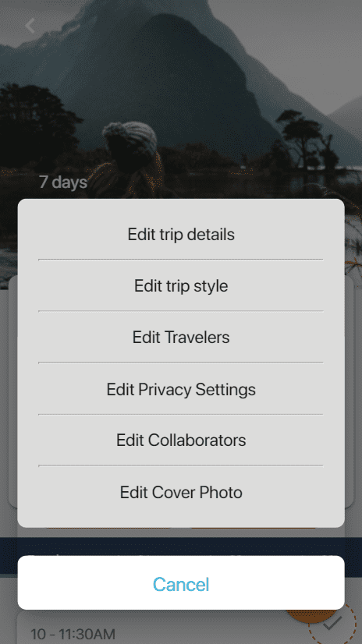This screenshot has width=362, height=644.
Task: Tap the dimmed itinerary card edge beside sheet
Action: [350, 390]
